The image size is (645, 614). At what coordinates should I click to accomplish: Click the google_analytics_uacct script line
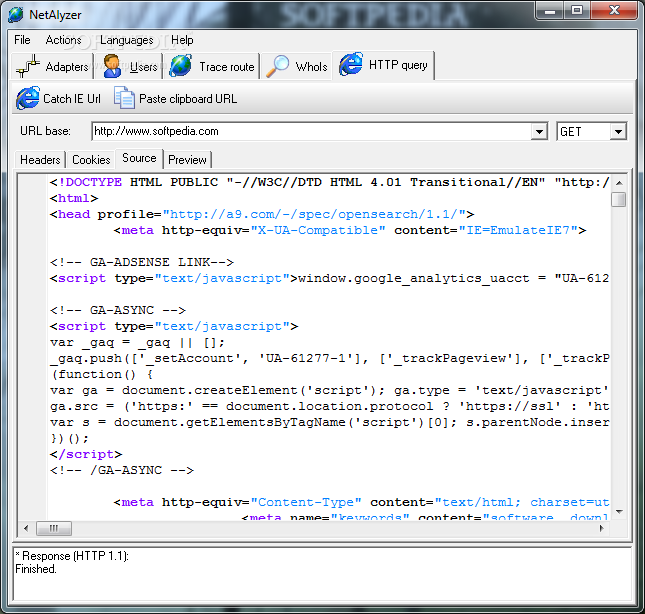coord(329,278)
